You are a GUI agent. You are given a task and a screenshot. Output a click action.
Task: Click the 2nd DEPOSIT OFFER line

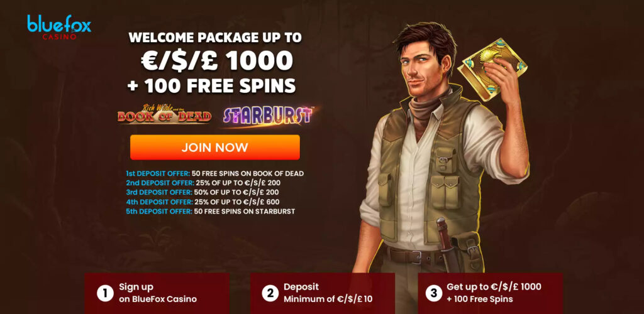[x=203, y=183]
